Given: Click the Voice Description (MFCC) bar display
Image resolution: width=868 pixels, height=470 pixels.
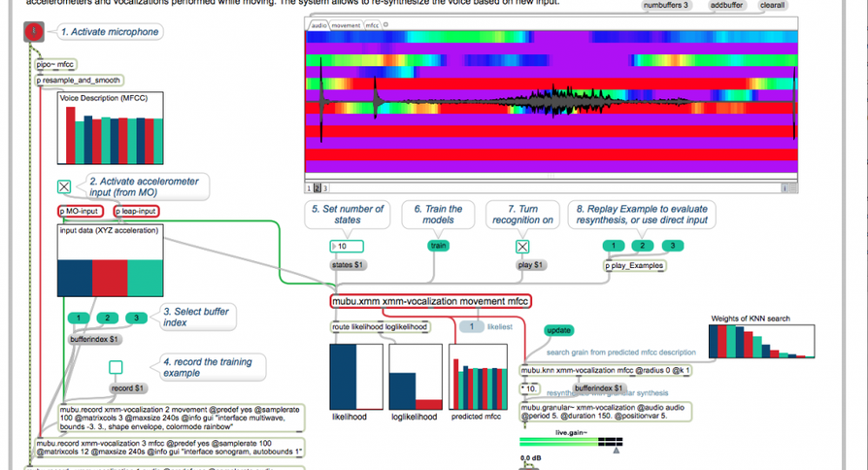Looking at the screenshot, I should pyautogui.click(x=110, y=128).
